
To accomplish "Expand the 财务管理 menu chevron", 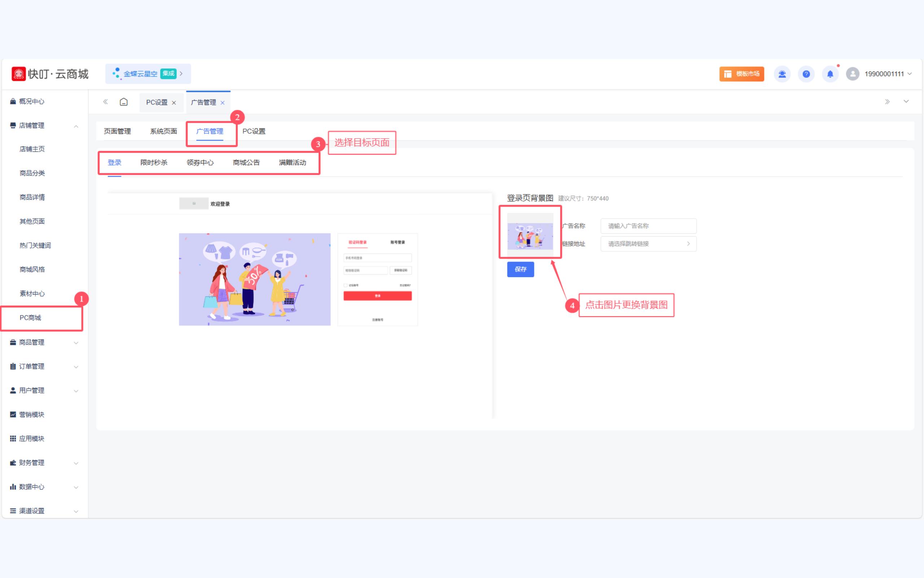I will (x=76, y=463).
